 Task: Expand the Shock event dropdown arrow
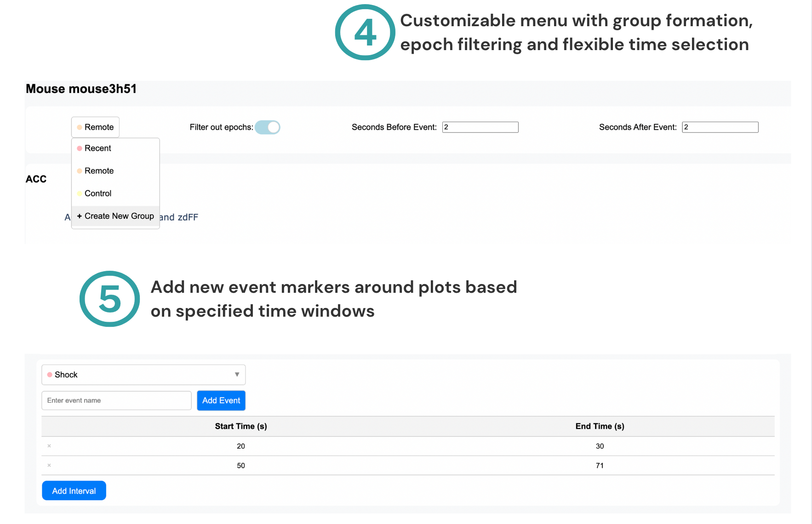point(237,375)
